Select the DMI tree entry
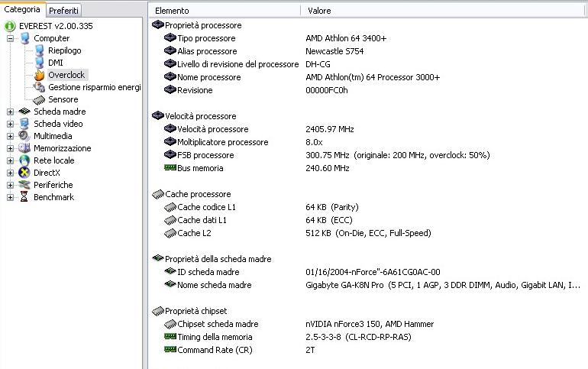Image resolution: width=588 pixels, height=369 pixels. [x=56, y=63]
